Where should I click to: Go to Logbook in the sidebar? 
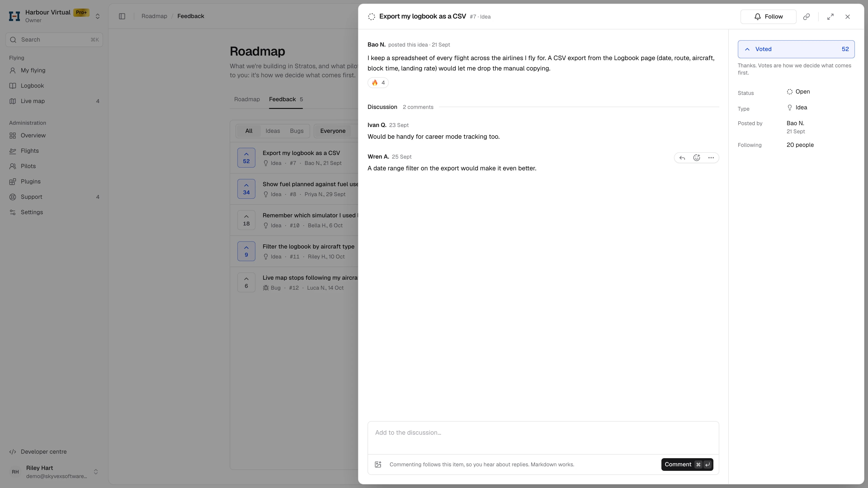54,86
